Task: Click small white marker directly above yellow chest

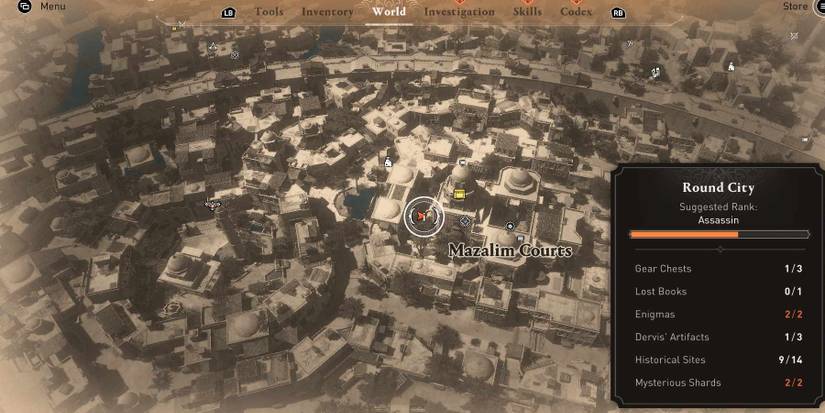Action: tap(462, 163)
